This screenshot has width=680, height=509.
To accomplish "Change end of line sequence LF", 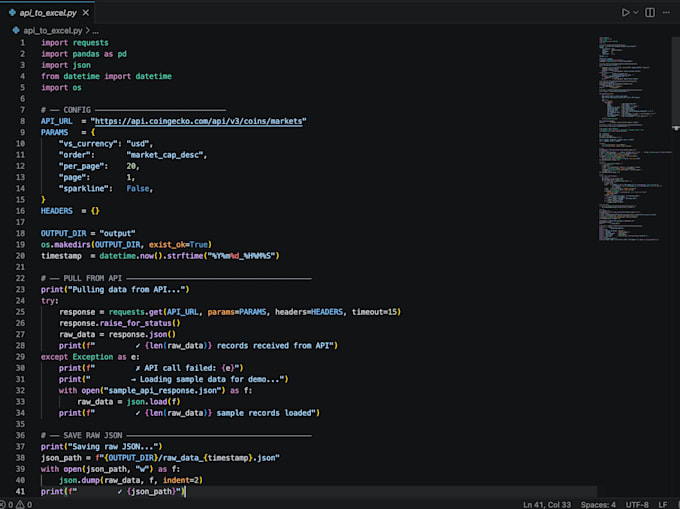I will click(x=663, y=505).
